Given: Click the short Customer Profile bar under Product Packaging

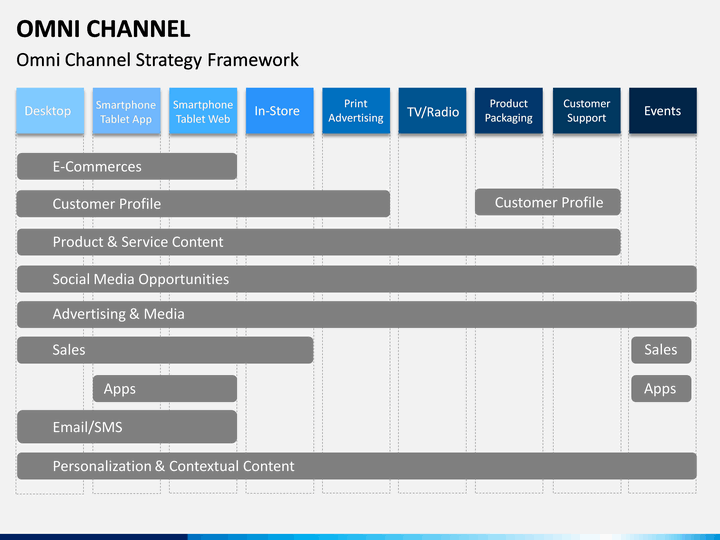Looking at the screenshot, I should coord(547,202).
